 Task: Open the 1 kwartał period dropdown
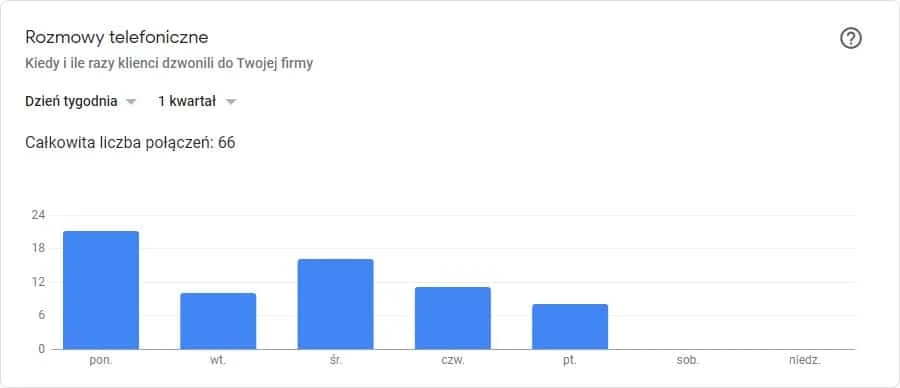click(197, 102)
